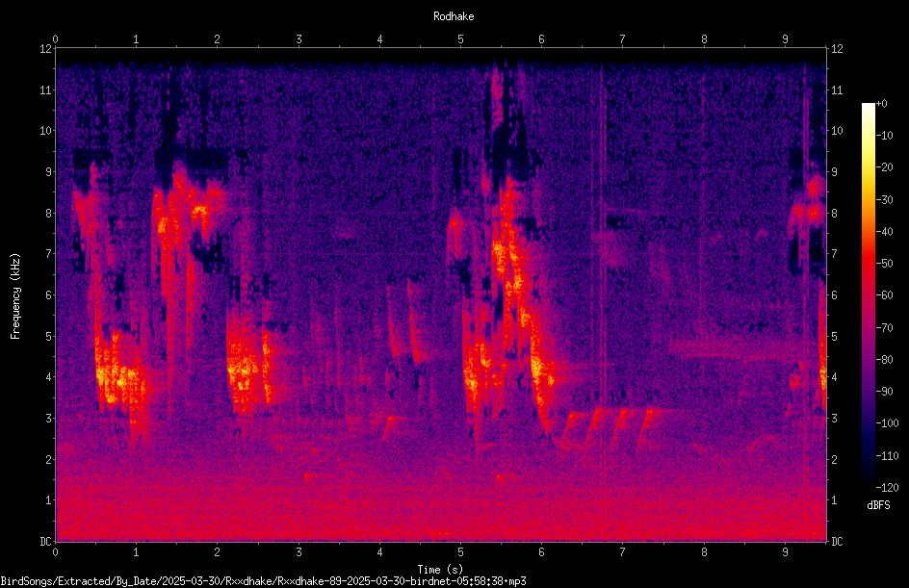Select the "-20" colorbar label
Viewport: 909px width, 588px height.
[x=885, y=167]
